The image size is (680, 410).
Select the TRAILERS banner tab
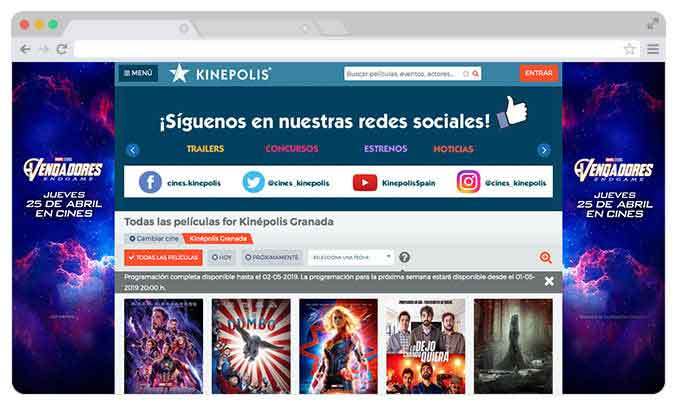click(205, 149)
